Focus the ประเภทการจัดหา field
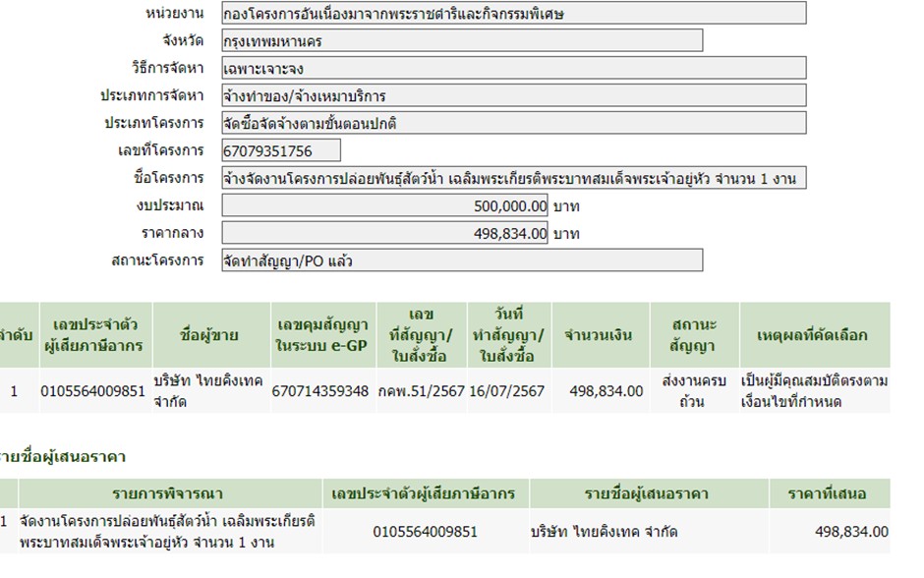 [x=513, y=96]
